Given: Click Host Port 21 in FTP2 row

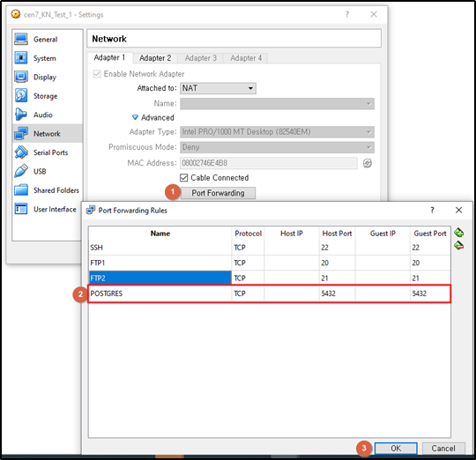Looking at the screenshot, I should (x=337, y=278).
